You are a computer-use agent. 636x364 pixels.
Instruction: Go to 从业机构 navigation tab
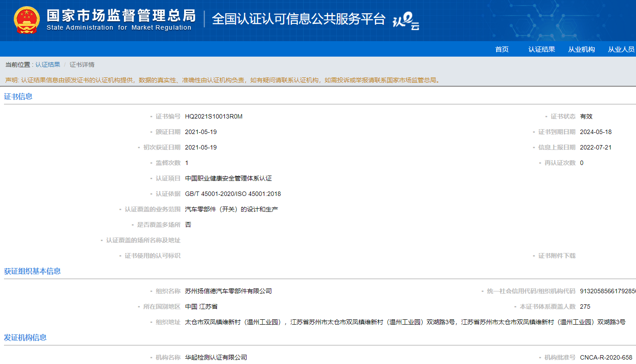point(582,50)
